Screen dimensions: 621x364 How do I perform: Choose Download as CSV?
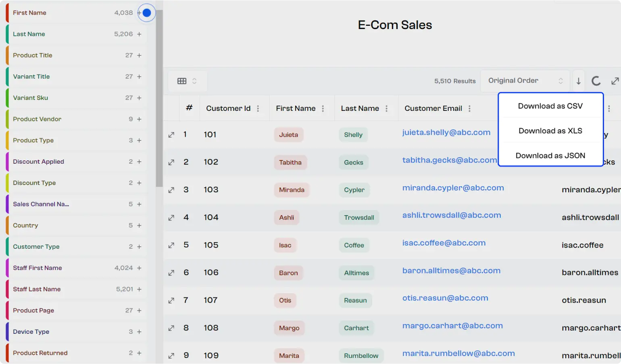[x=550, y=106]
